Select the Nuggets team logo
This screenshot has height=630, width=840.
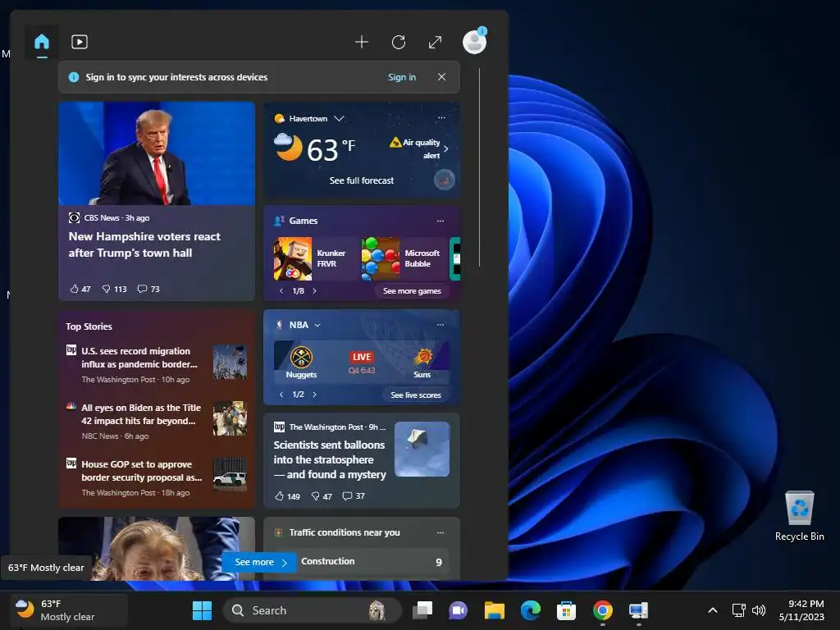(301, 358)
